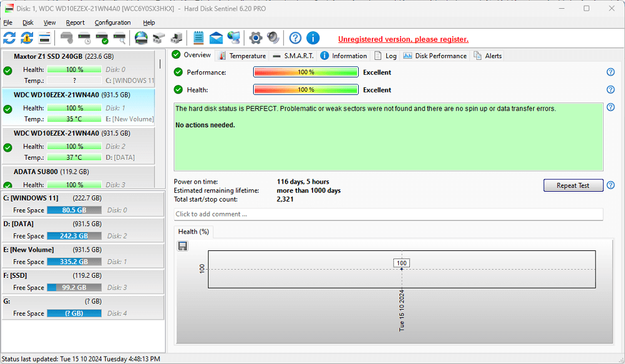The width and height of the screenshot is (625, 364).
Task: Select the C: [WINDOWS 11] partition
Action: [x=83, y=204]
